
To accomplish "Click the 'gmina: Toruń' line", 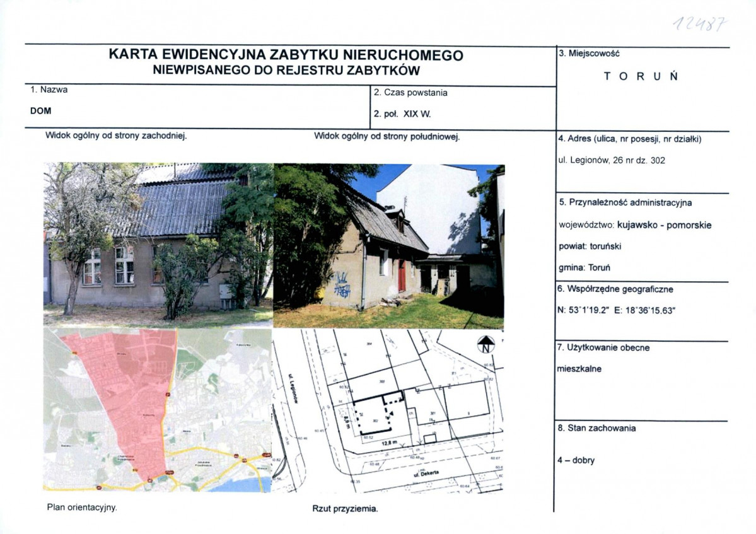I will (x=584, y=267).
